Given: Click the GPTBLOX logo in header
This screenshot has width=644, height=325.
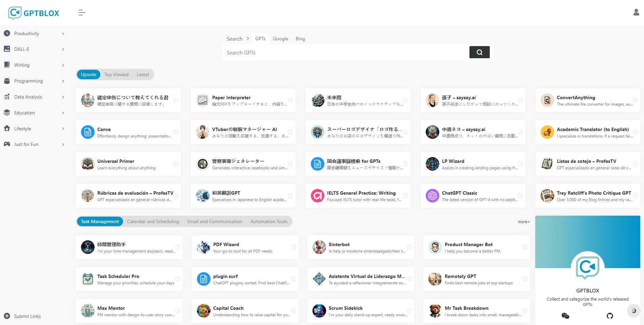Looking at the screenshot, I should (34, 13).
